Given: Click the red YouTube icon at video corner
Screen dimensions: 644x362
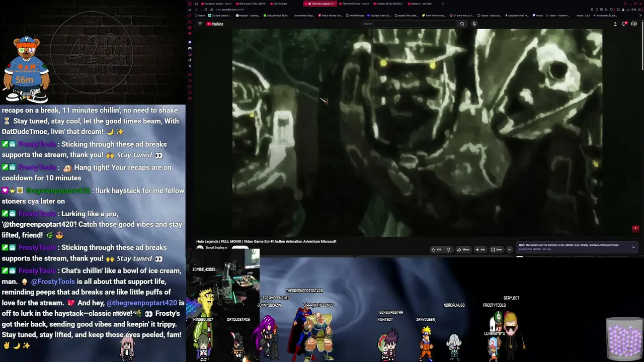Looking at the screenshot, I should [635, 228].
